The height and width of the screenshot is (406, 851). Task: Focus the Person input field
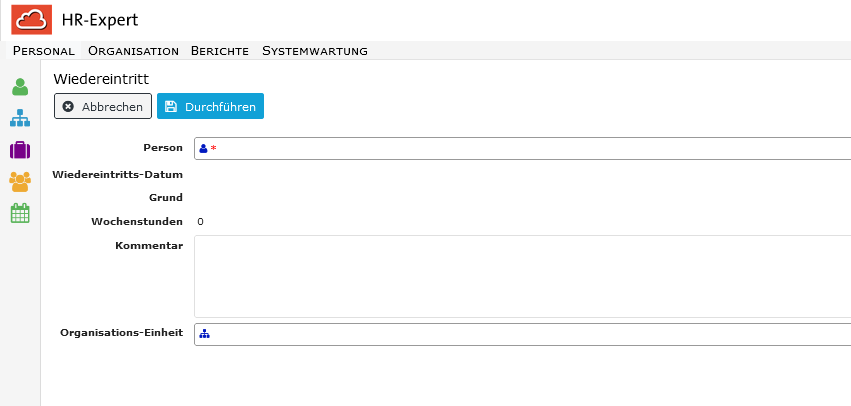click(x=523, y=149)
